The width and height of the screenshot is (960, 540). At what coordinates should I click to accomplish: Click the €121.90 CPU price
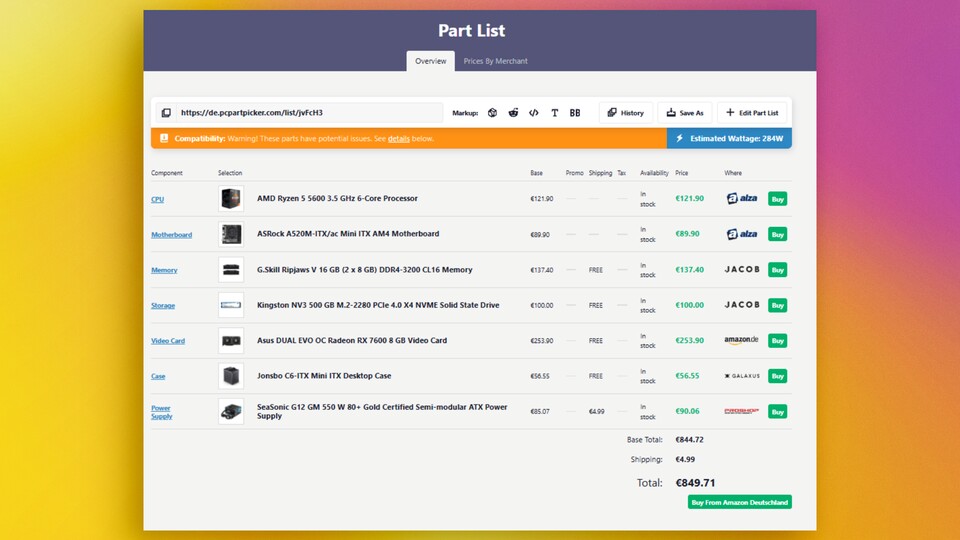pos(689,198)
